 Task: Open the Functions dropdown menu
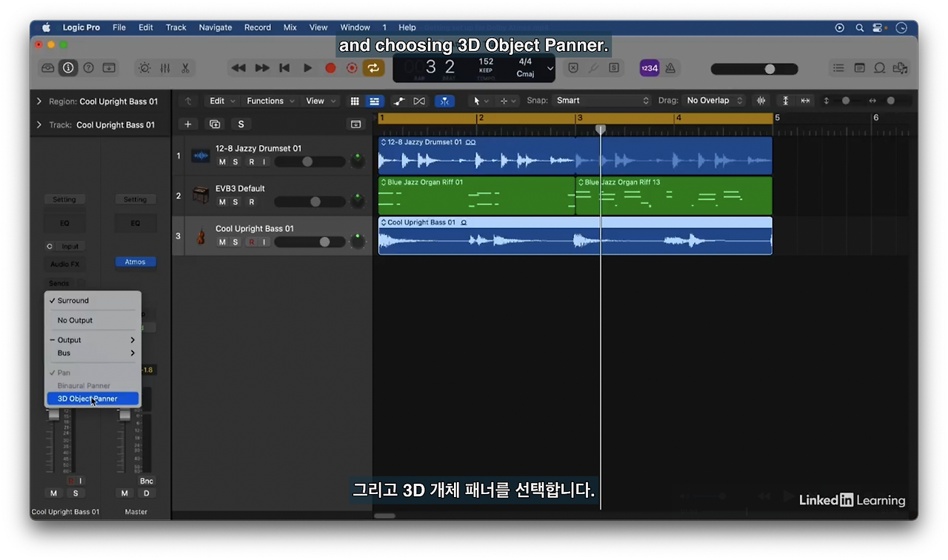[x=270, y=101]
